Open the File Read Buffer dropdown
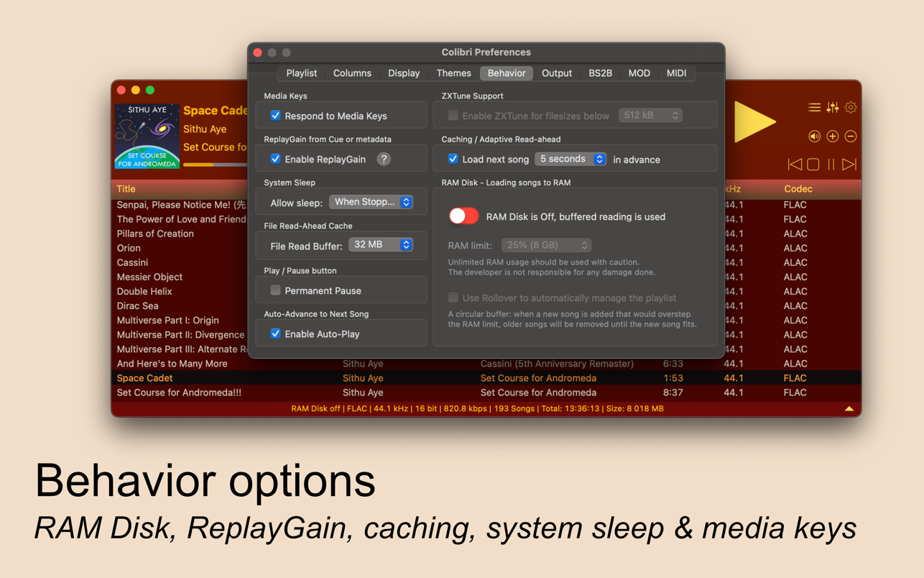The height and width of the screenshot is (578, 924). point(381,245)
